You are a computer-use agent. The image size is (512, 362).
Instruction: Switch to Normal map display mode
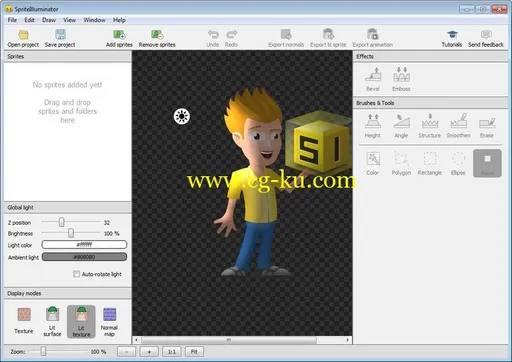tap(109, 322)
